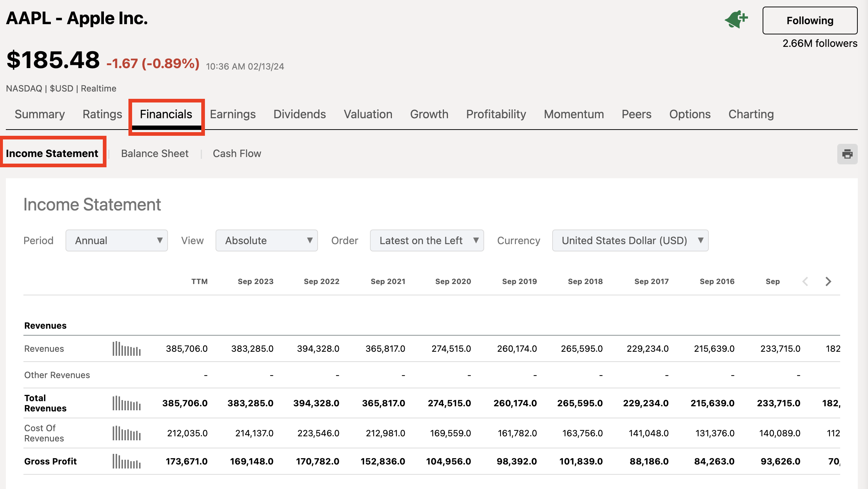The height and width of the screenshot is (489, 868).
Task: Open the Revenues row mini bar chart
Action: tap(127, 349)
